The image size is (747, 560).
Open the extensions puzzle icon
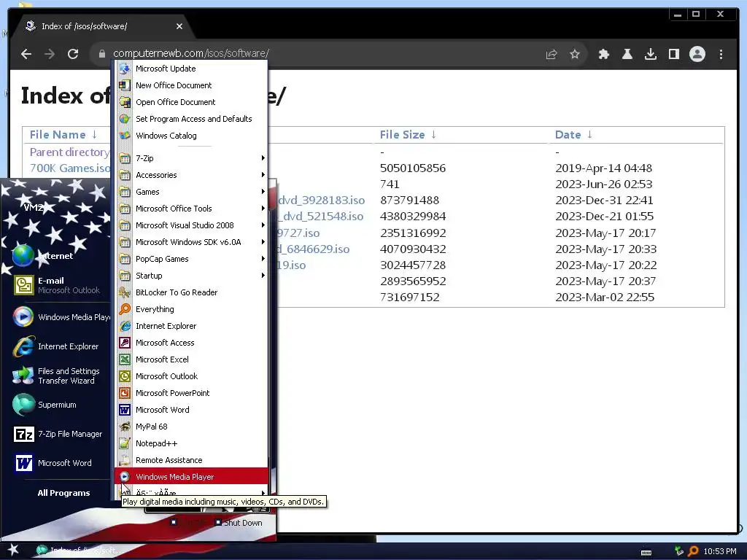603,54
